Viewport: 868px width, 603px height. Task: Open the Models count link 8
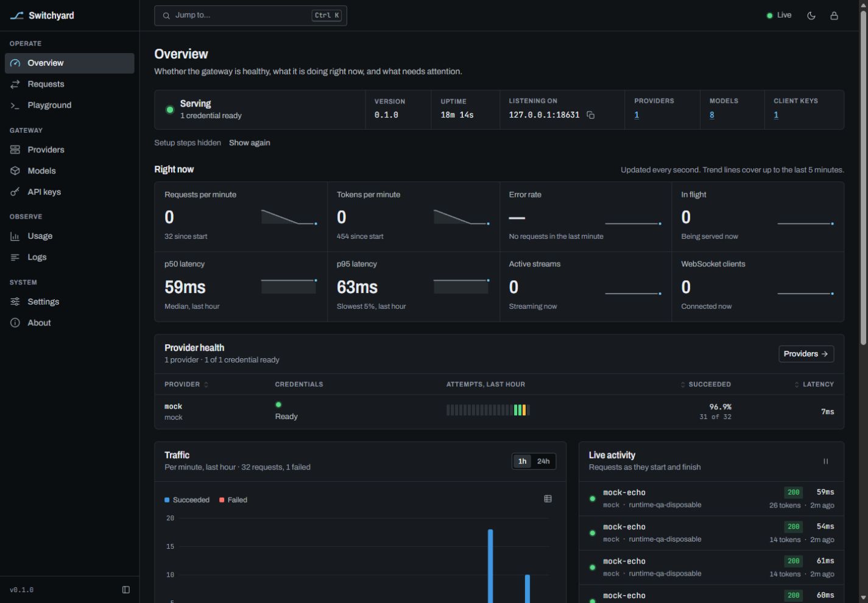click(711, 115)
